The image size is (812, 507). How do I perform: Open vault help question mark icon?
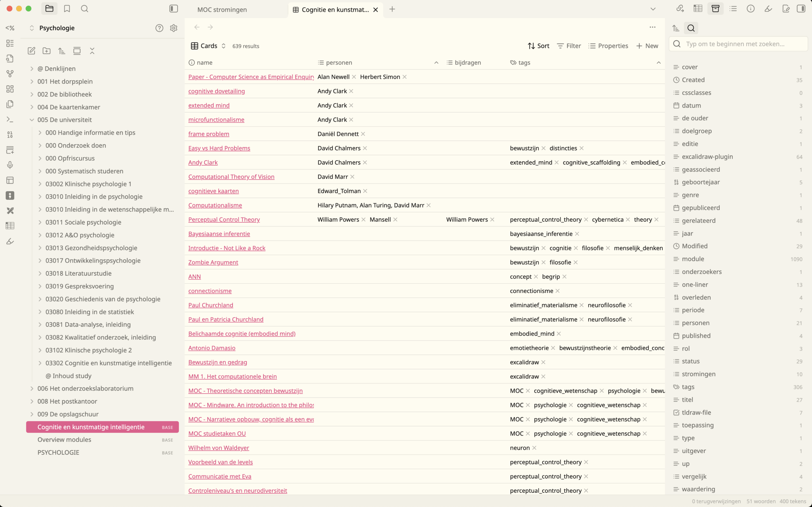coord(160,28)
